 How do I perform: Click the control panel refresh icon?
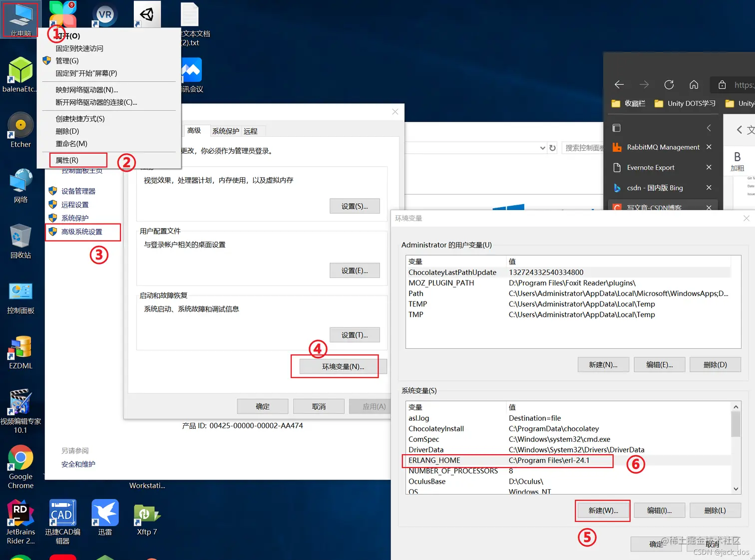(552, 148)
